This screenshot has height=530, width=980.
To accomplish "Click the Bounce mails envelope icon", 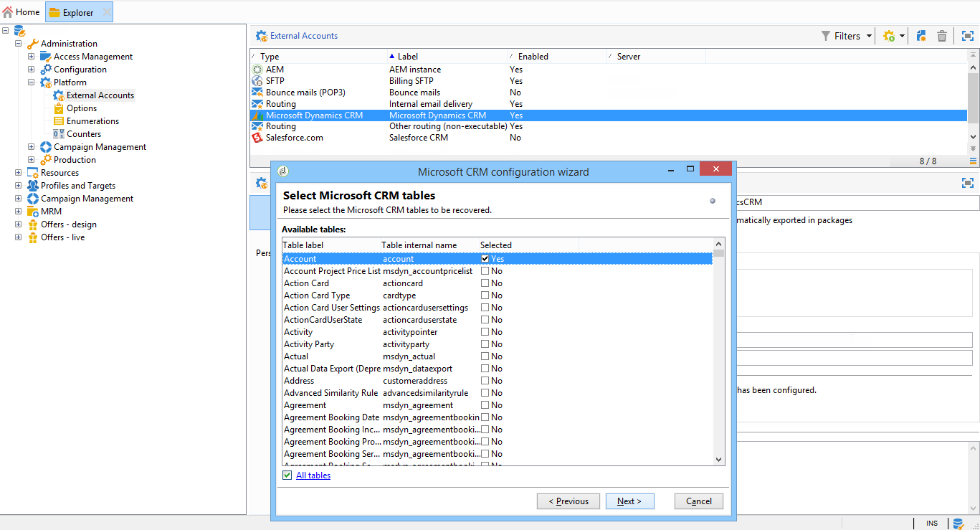I will coord(257,93).
